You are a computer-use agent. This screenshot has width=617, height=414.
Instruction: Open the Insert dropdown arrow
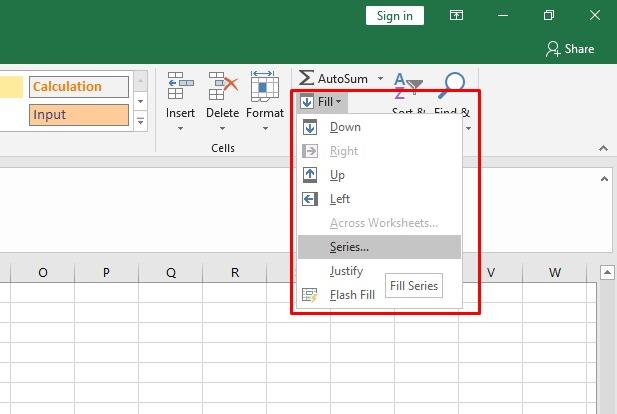[x=180, y=128]
